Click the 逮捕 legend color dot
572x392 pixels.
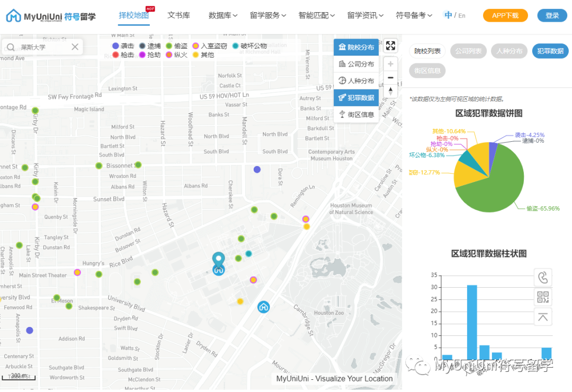(142, 46)
